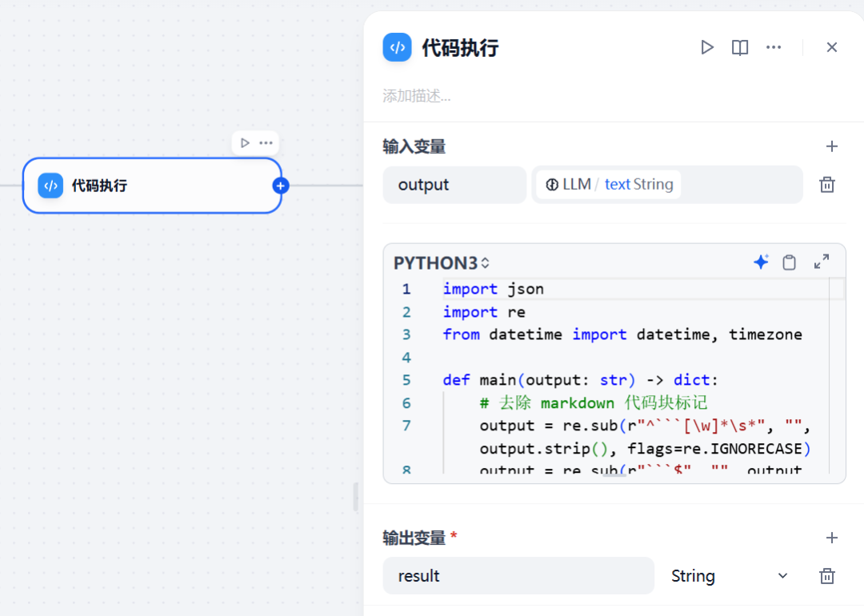Image resolution: width=864 pixels, height=616 pixels.
Task: Add a new output variable with plus
Action: point(831,538)
